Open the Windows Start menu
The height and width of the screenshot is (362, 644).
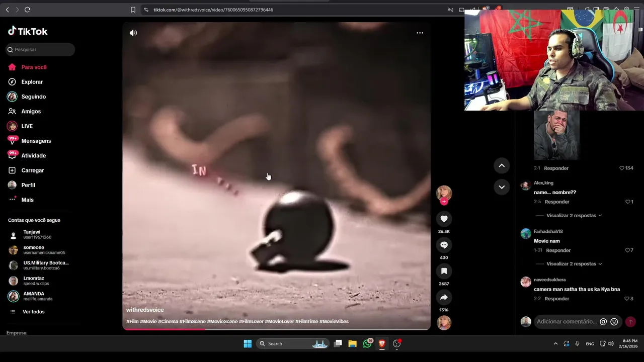pos(248,343)
